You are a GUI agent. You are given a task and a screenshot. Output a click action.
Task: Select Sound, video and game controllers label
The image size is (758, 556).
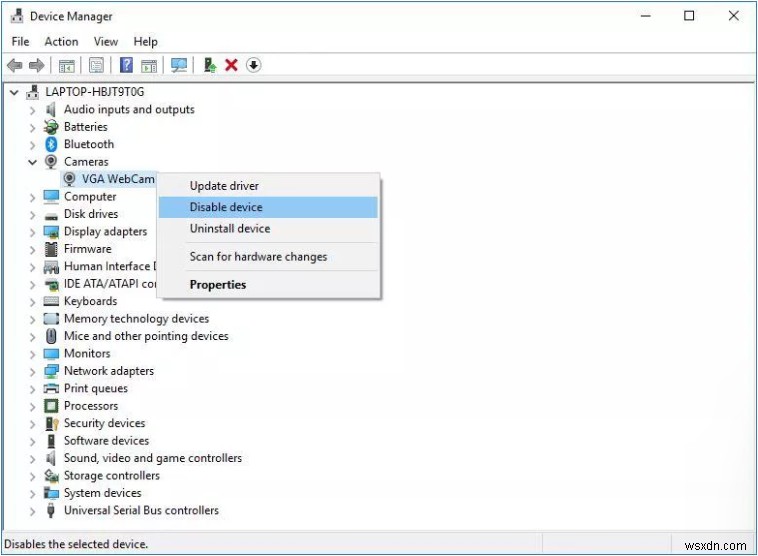pyautogui.click(x=153, y=458)
